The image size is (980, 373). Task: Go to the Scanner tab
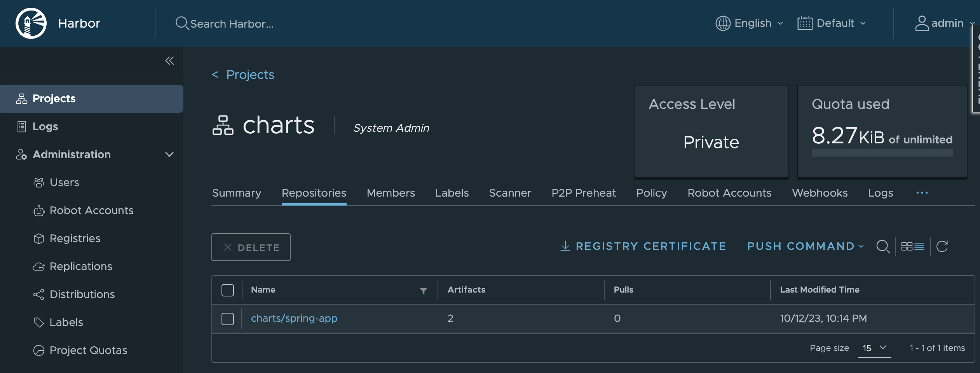(510, 193)
